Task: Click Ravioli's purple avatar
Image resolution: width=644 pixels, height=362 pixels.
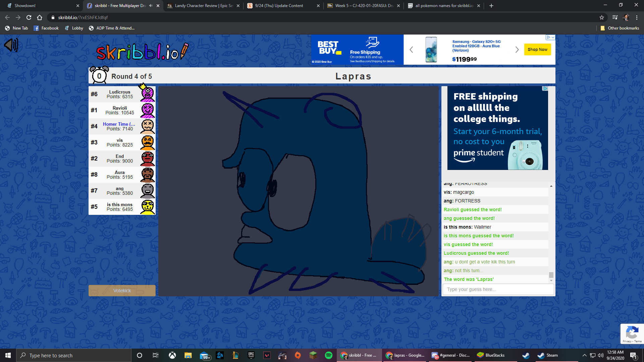Action: 147,110
